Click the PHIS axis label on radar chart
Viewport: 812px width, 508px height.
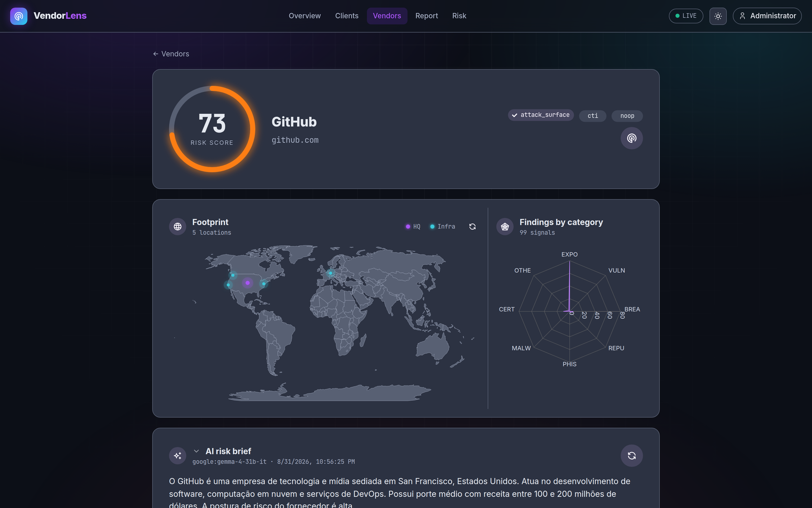pyautogui.click(x=569, y=364)
